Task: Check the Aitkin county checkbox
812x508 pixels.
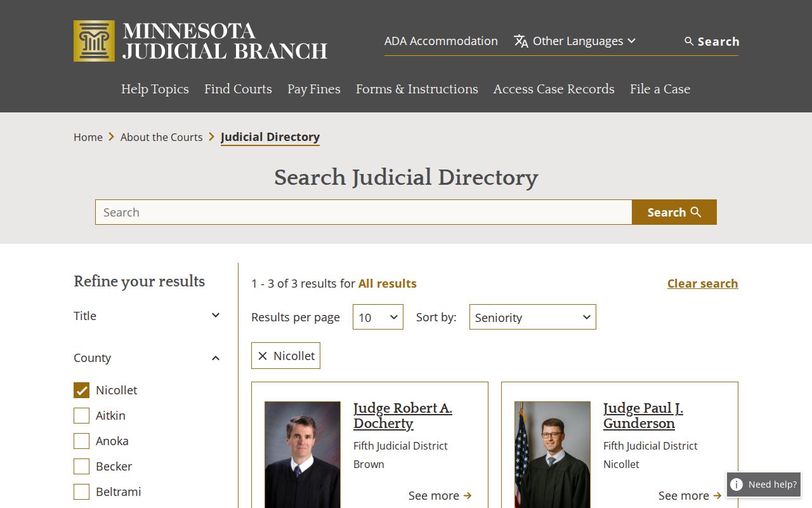Action: tap(81, 415)
